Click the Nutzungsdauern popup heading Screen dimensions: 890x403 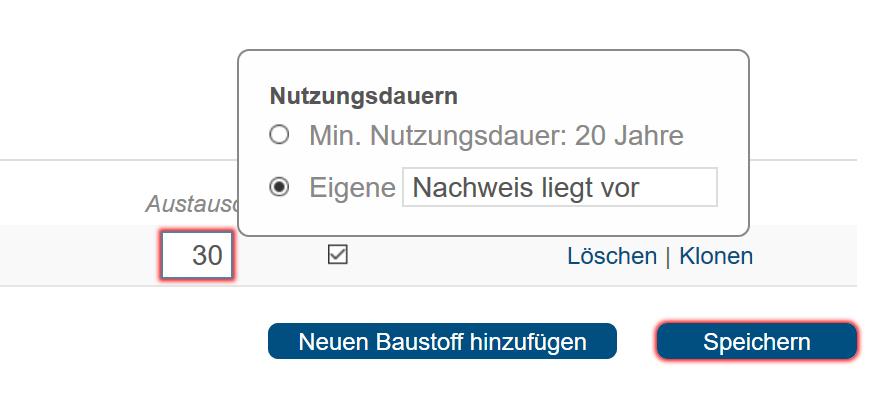[x=364, y=96]
